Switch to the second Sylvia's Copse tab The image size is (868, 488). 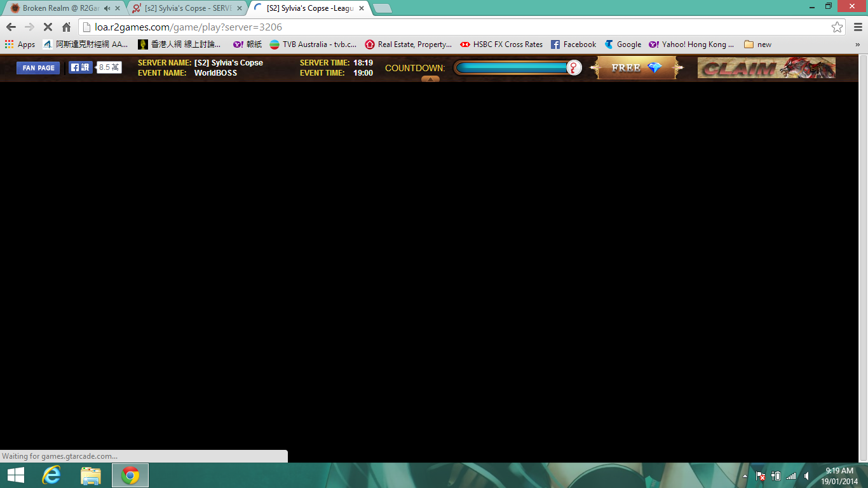click(184, 8)
